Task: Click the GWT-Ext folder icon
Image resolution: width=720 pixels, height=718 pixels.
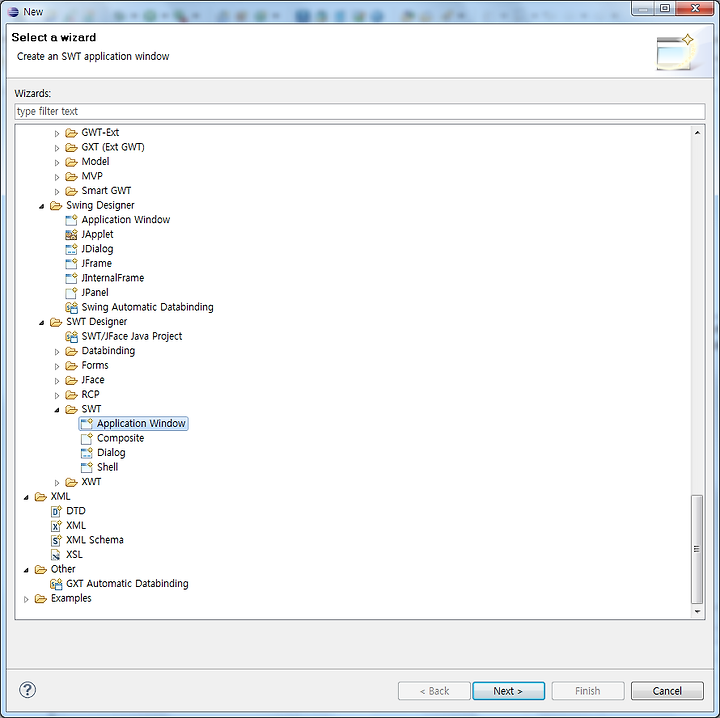Action: (x=71, y=133)
